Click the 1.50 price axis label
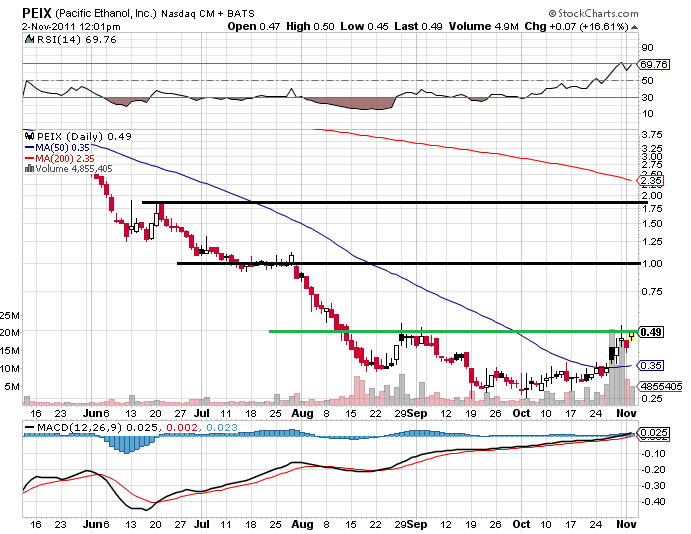This screenshot has width=691, height=534. (x=652, y=223)
